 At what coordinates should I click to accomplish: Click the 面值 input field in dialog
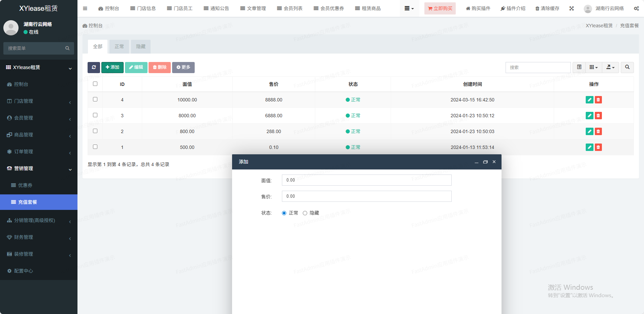pyautogui.click(x=366, y=180)
